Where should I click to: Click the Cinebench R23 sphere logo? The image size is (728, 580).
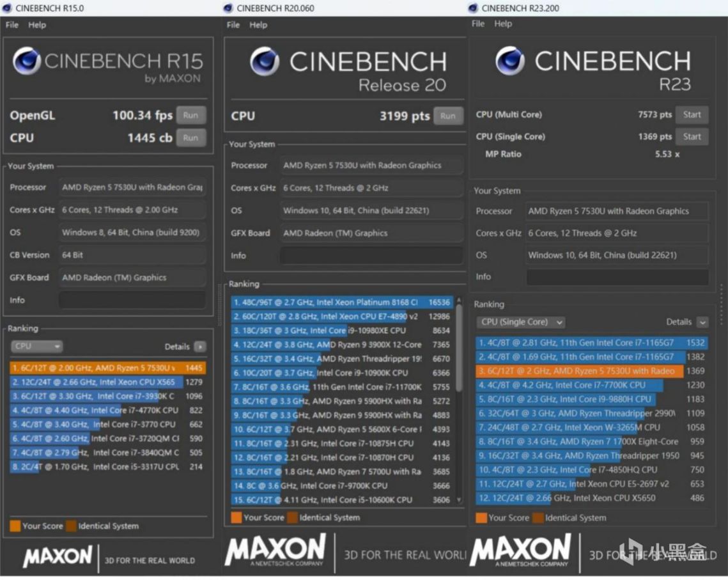[x=510, y=61]
